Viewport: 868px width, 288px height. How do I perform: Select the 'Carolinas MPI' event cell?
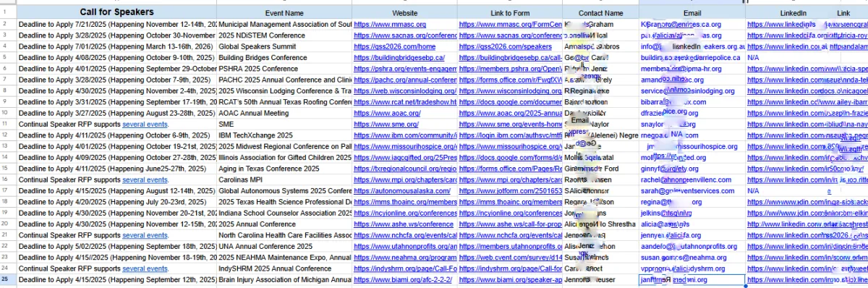284,179
